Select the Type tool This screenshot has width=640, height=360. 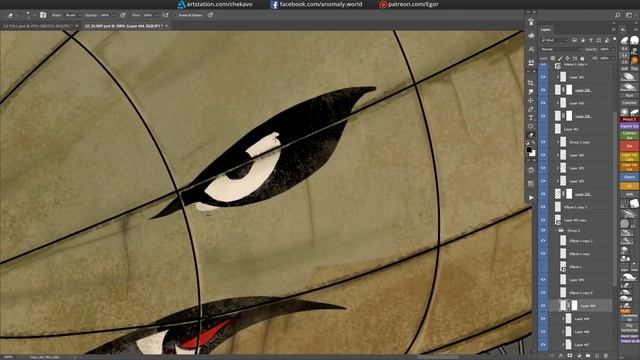(x=531, y=118)
